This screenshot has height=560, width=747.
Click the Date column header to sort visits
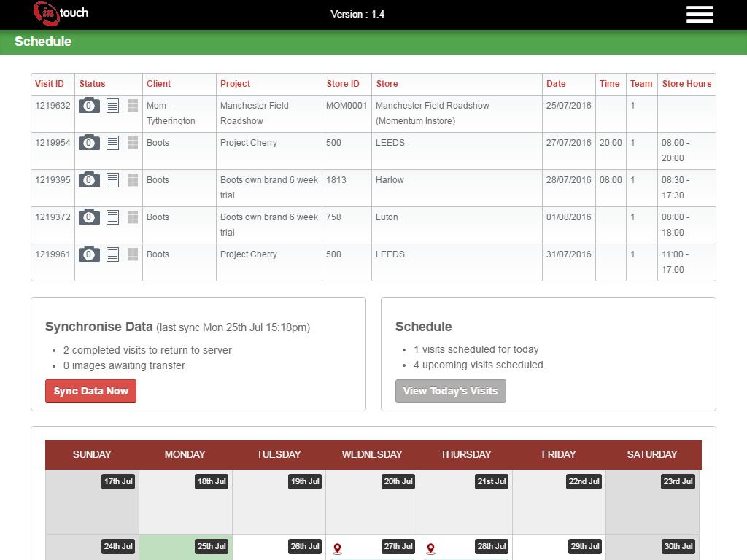click(557, 84)
